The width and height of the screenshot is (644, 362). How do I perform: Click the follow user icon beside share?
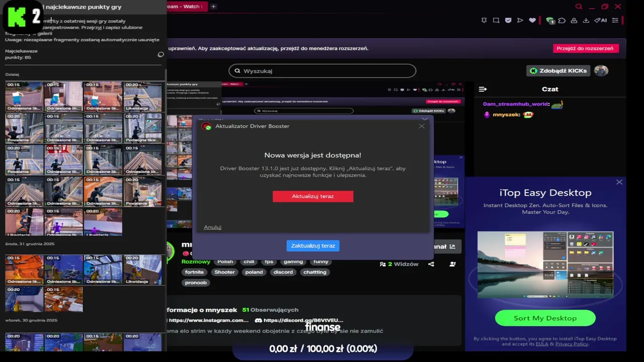point(453,264)
